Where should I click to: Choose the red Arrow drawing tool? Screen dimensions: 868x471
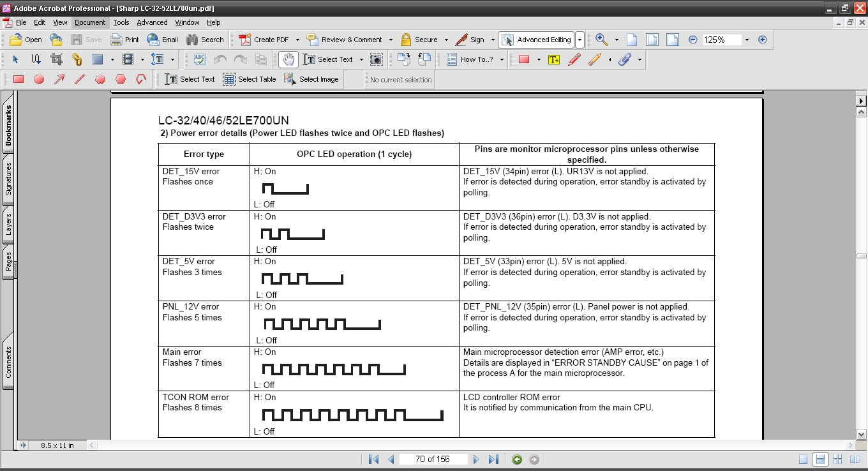59,79
